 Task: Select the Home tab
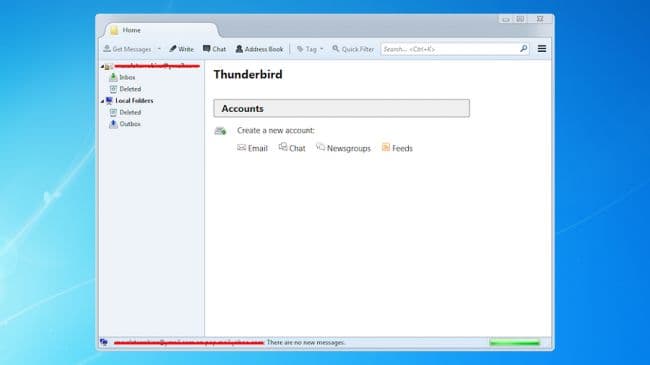click(161, 30)
